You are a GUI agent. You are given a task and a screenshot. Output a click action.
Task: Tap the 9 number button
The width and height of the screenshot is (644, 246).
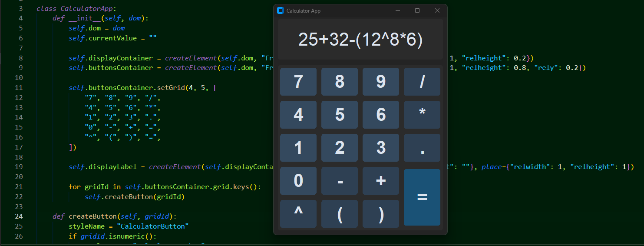coord(380,82)
